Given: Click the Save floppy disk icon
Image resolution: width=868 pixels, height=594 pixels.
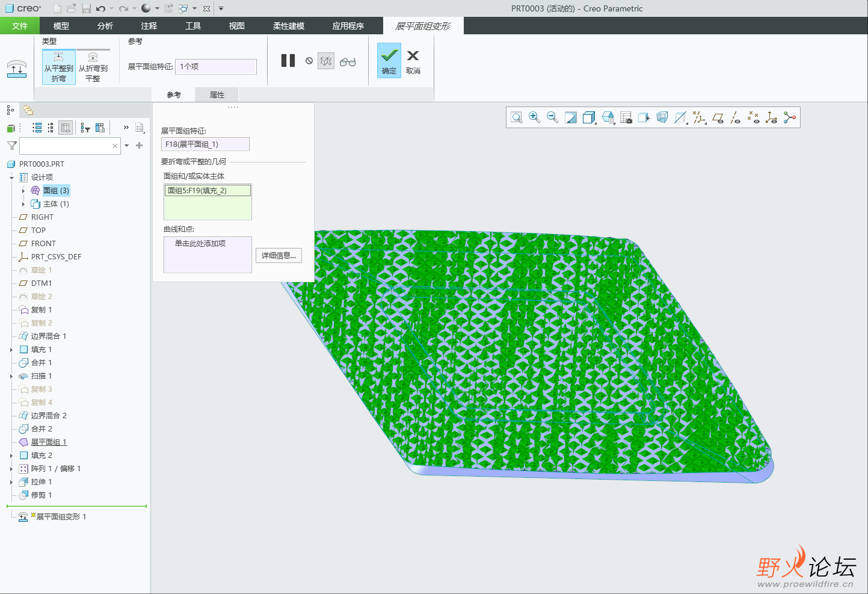Looking at the screenshot, I should (86, 8).
